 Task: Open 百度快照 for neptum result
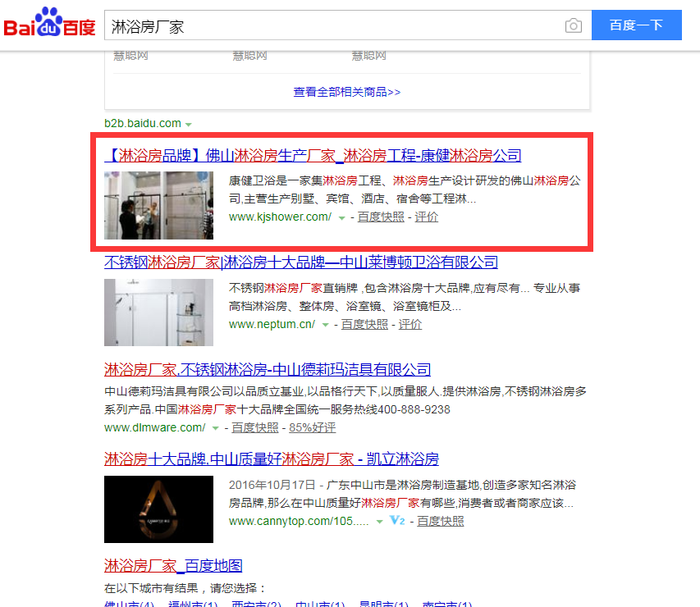tap(364, 325)
